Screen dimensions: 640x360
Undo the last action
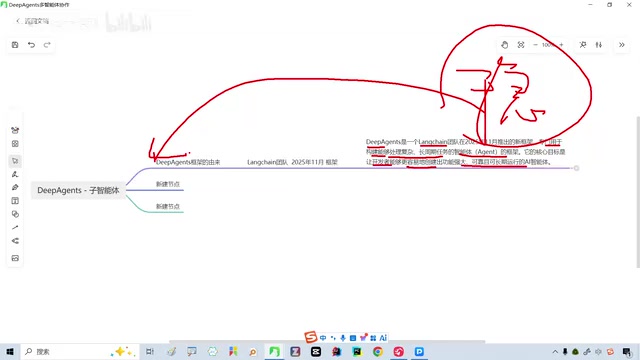tap(31, 45)
